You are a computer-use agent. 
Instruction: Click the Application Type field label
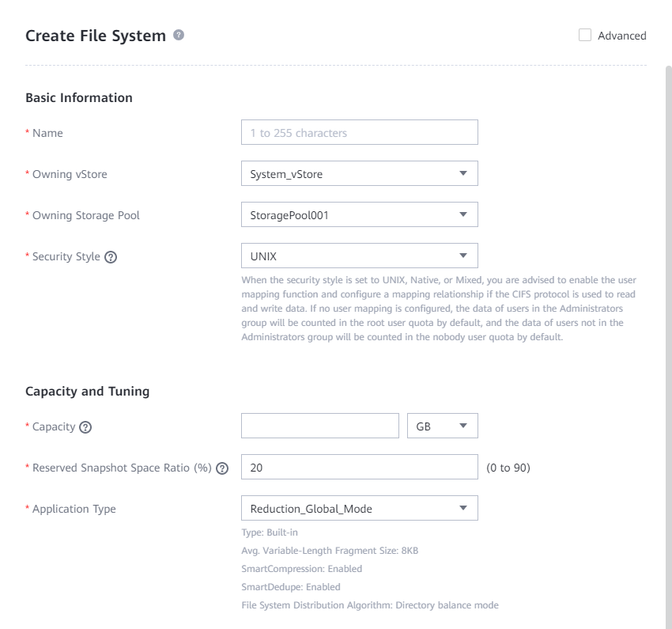click(x=74, y=509)
